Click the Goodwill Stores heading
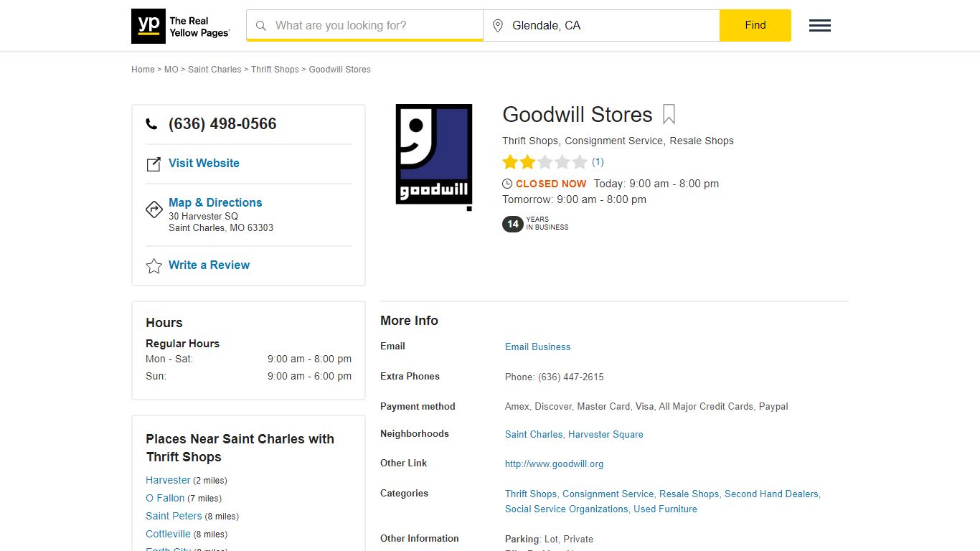Screen dimensions: 980x551 click(x=578, y=115)
